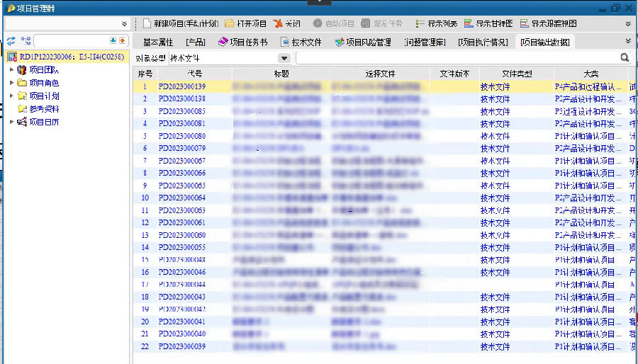Switch to the [项目执行情况] tab
This screenshot has width=638, height=364.
pyautogui.click(x=483, y=42)
